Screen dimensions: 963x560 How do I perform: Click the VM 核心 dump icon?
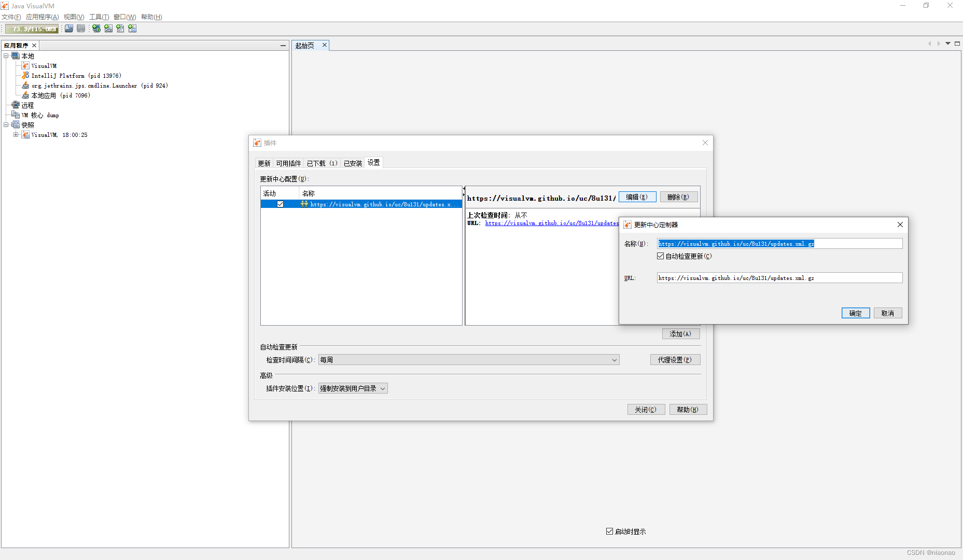click(16, 115)
